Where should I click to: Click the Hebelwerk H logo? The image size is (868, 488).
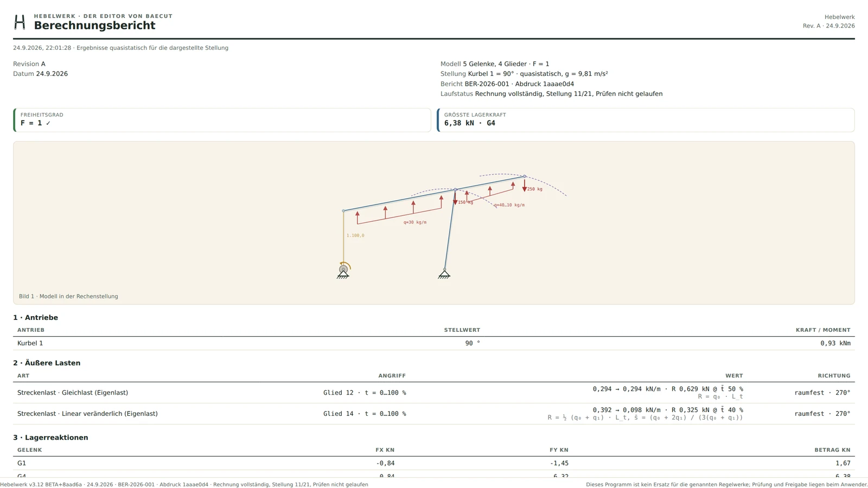(20, 22)
